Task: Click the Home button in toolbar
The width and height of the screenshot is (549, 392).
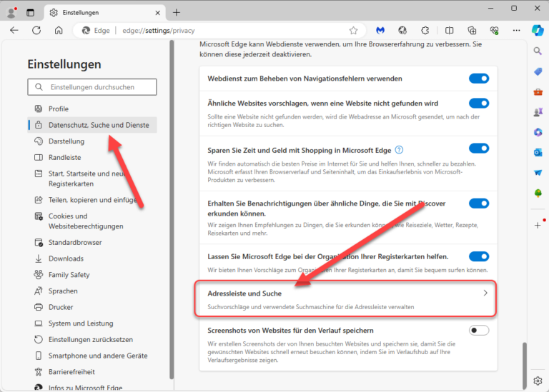Action: click(59, 31)
